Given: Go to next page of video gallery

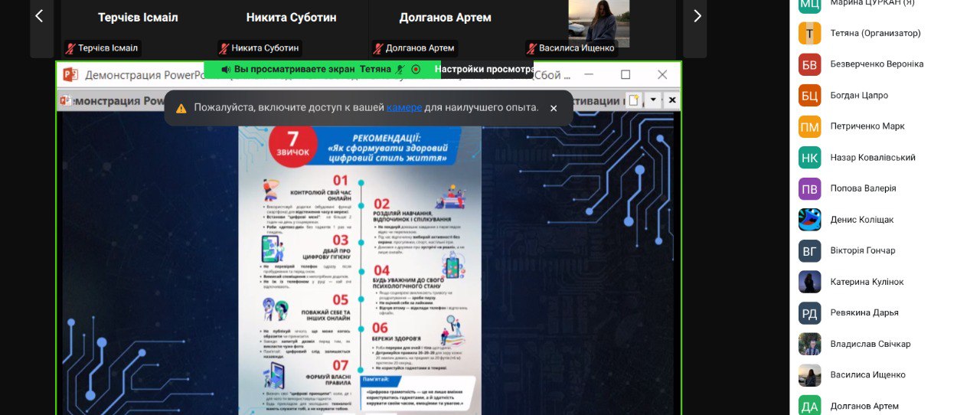Looking at the screenshot, I should tap(696, 16).
